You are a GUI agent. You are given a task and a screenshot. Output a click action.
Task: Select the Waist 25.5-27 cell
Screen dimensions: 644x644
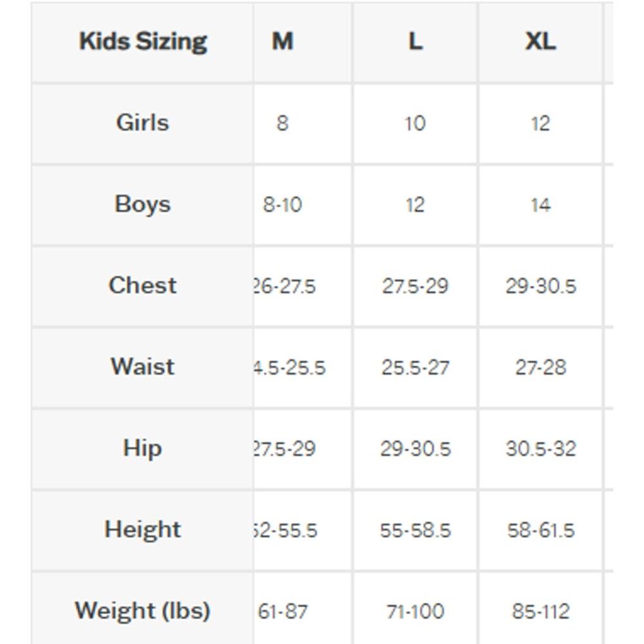point(415,367)
